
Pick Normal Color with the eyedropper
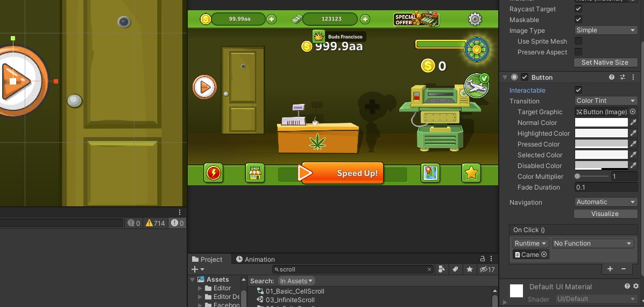[634, 122]
